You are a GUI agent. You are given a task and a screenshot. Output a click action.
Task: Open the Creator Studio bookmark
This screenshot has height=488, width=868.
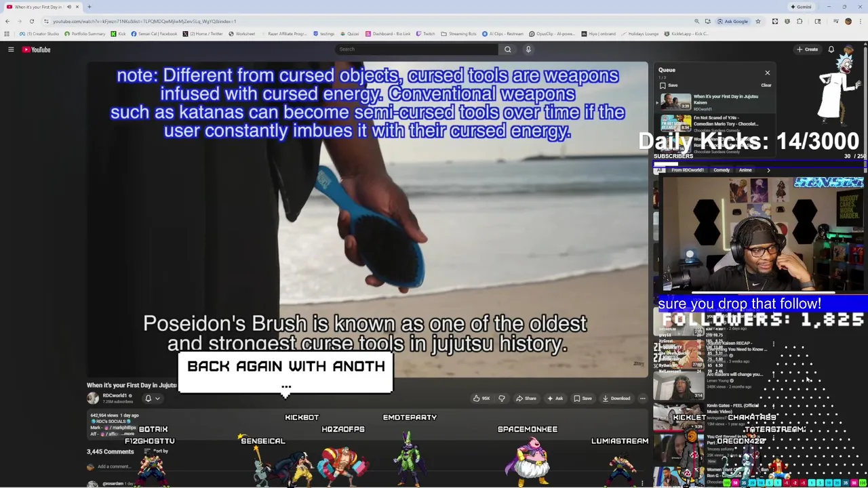coord(39,34)
